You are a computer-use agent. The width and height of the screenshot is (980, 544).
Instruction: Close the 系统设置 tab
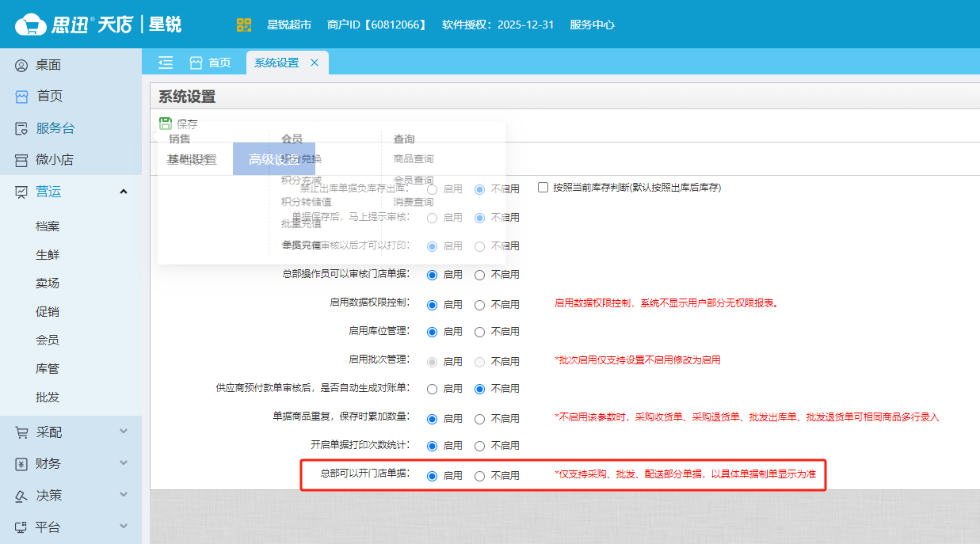[x=315, y=63]
